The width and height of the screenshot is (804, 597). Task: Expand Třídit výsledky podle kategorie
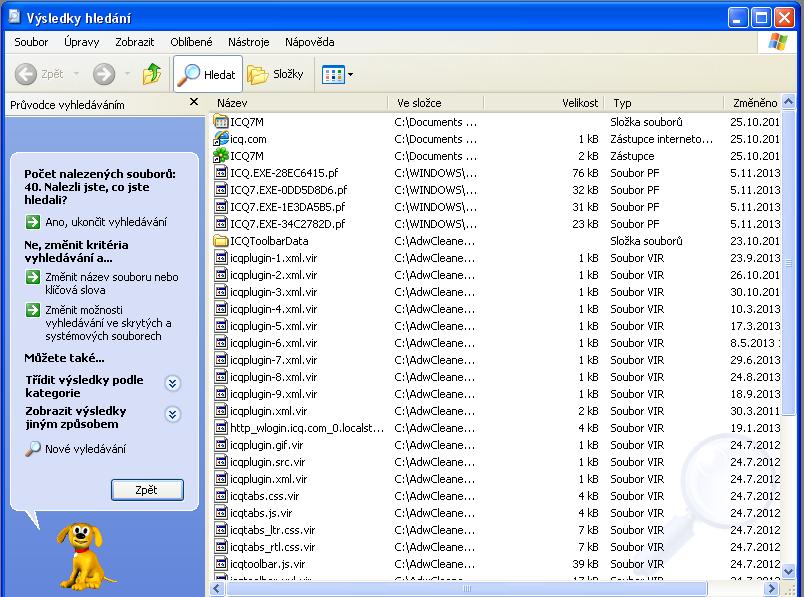coord(172,383)
